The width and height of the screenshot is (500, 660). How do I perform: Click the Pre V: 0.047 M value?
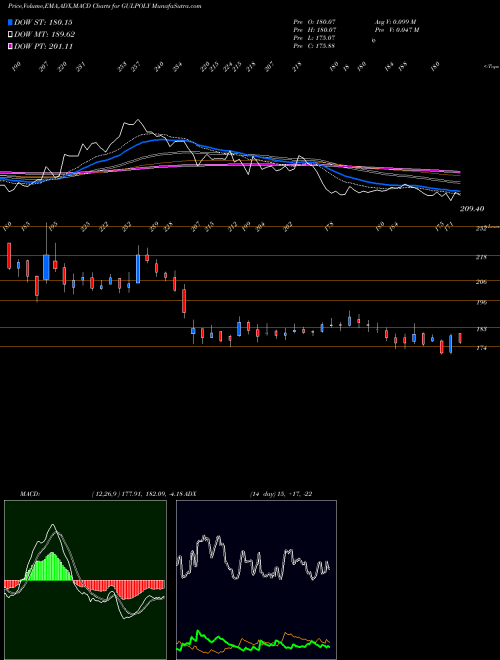tap(396, 30)
